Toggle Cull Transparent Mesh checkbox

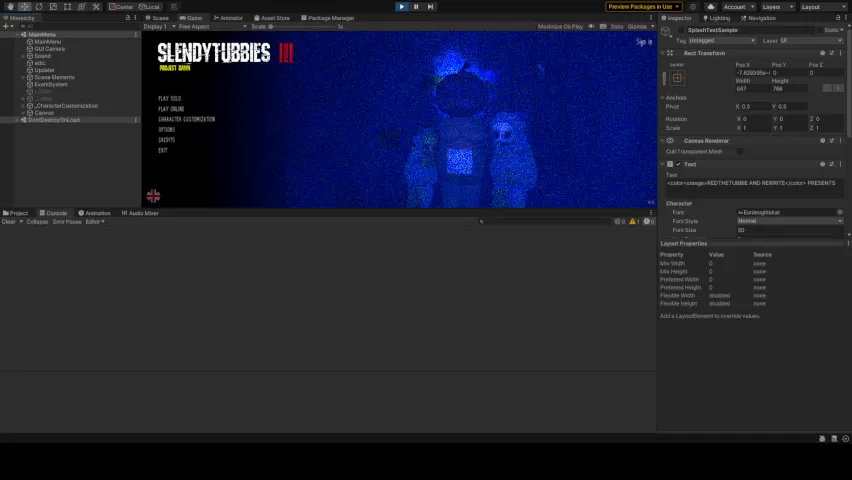[740, 152]
